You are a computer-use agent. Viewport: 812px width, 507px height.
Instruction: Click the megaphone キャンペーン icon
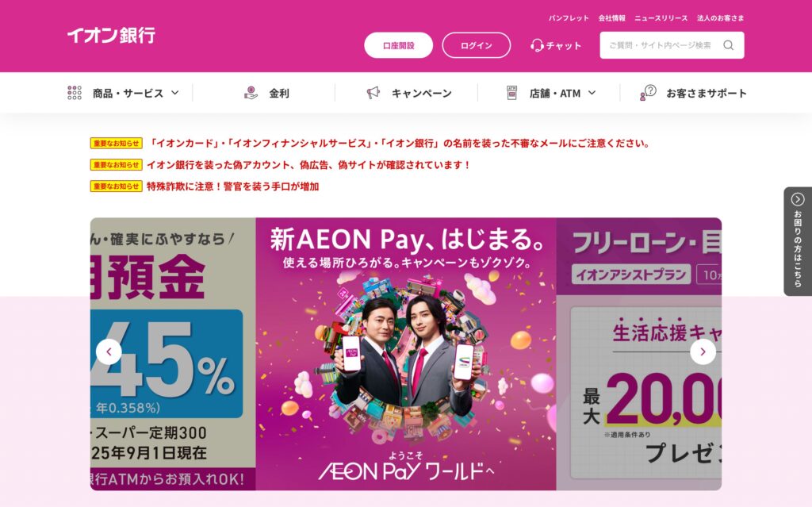[373, 93]
